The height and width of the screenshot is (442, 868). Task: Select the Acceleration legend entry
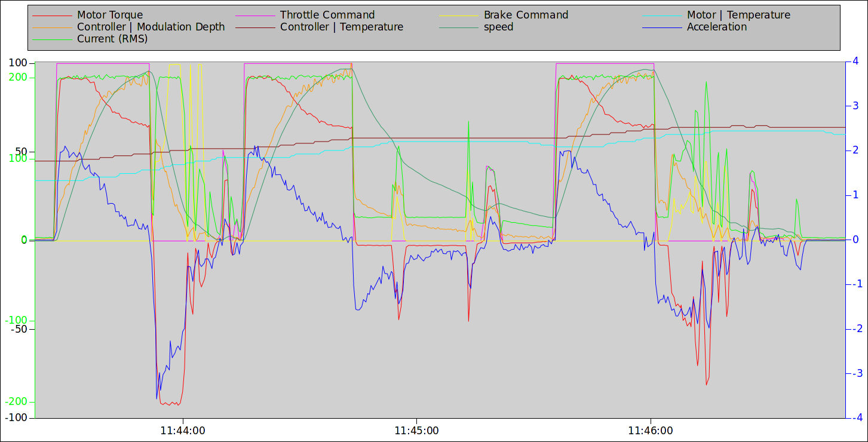(717, 27)
